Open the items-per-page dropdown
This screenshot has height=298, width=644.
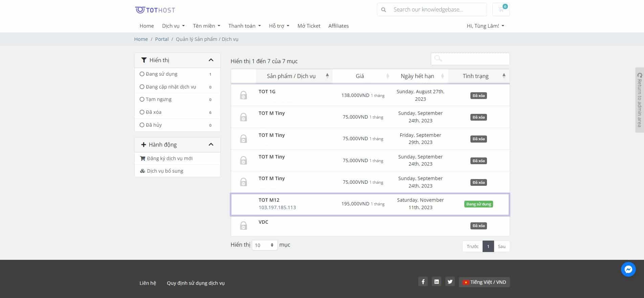[265, 245]
